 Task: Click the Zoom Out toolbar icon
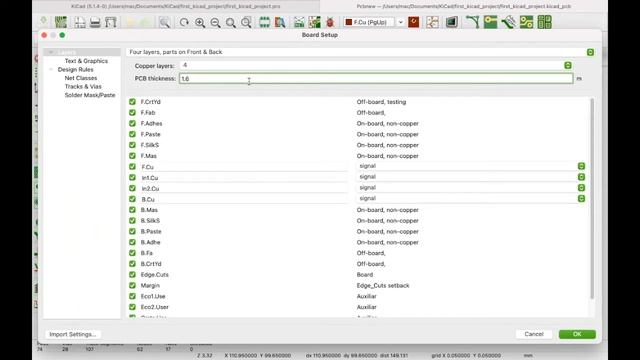coord(215,22)
